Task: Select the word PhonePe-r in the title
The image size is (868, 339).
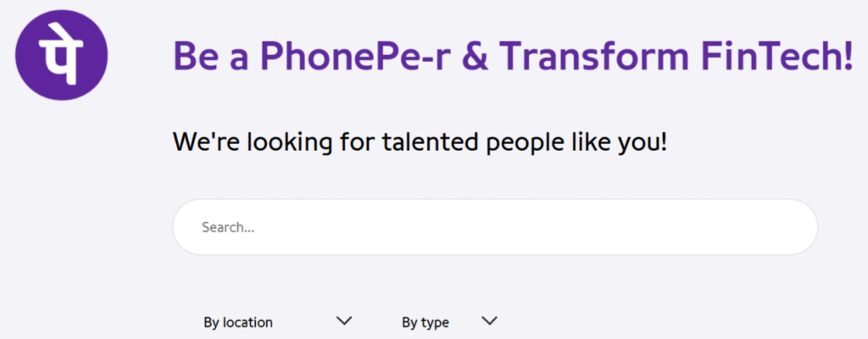Action: pyautogui.click(x=354, y=57)
